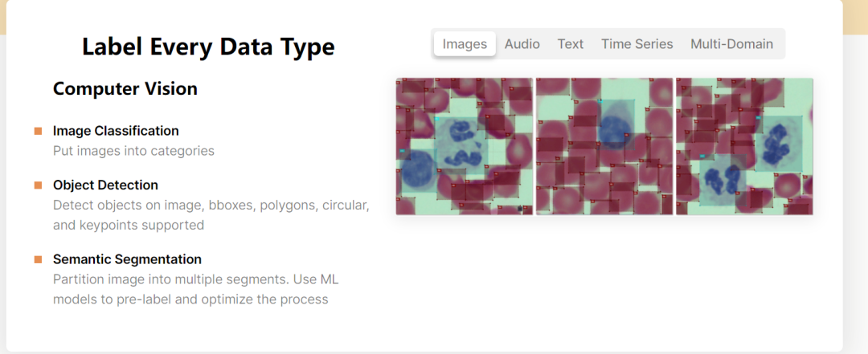Image resolution: width=868 pixels, height=354 pixels.
Task: Switch to the Time Series tab
Action: (637, 44)
